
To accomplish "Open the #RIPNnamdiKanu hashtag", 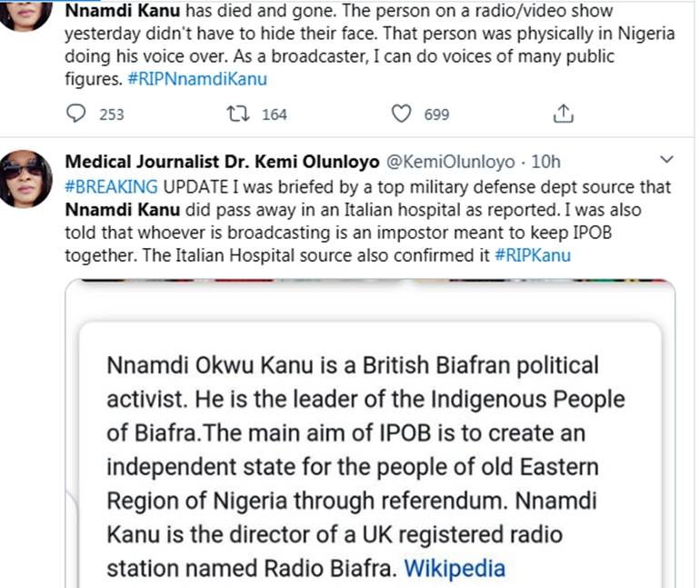I will pyautogui.click(x=212, y=80).
